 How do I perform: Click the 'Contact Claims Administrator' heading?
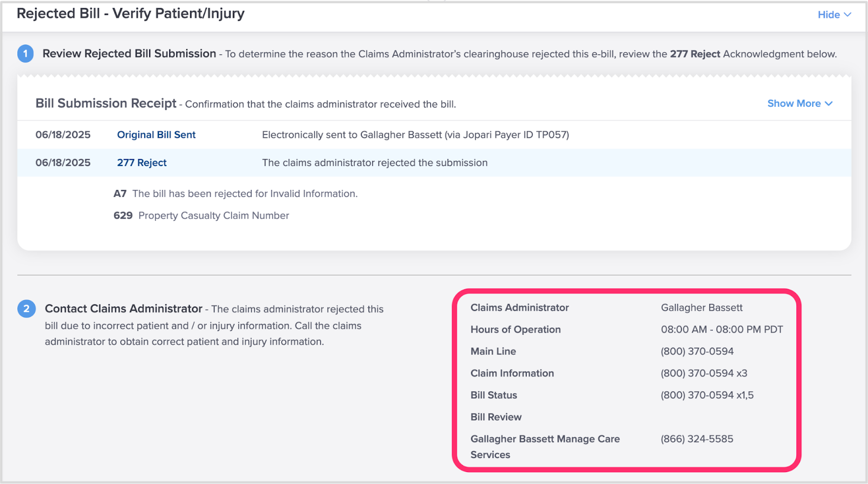(x=124, y=308)
